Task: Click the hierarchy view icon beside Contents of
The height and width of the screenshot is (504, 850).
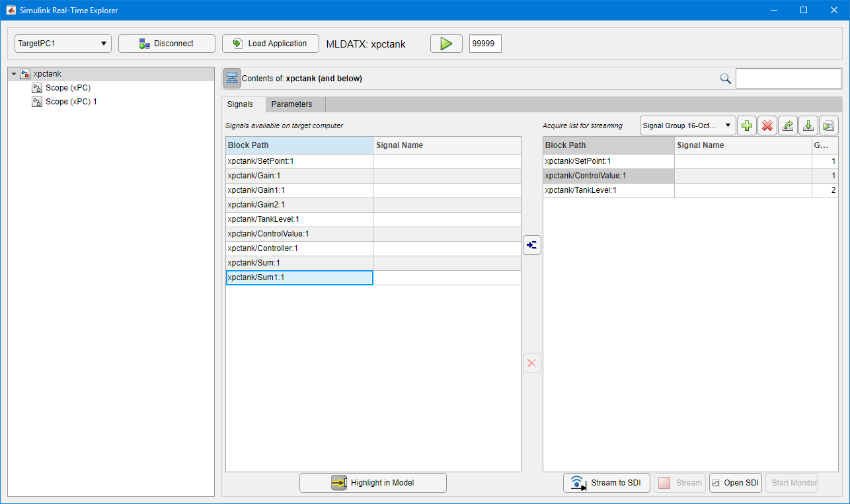Action: [x=231, y=78]
